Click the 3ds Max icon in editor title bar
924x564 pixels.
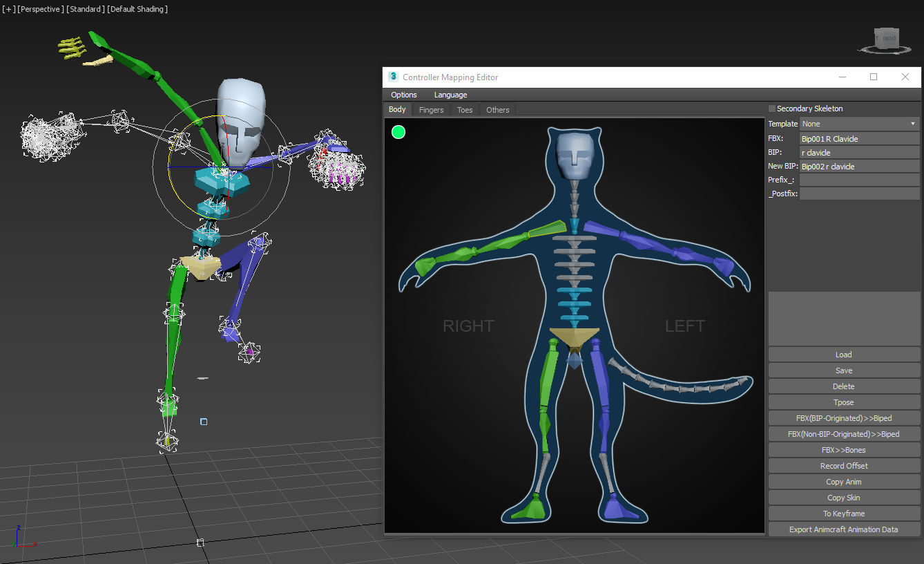393,77
